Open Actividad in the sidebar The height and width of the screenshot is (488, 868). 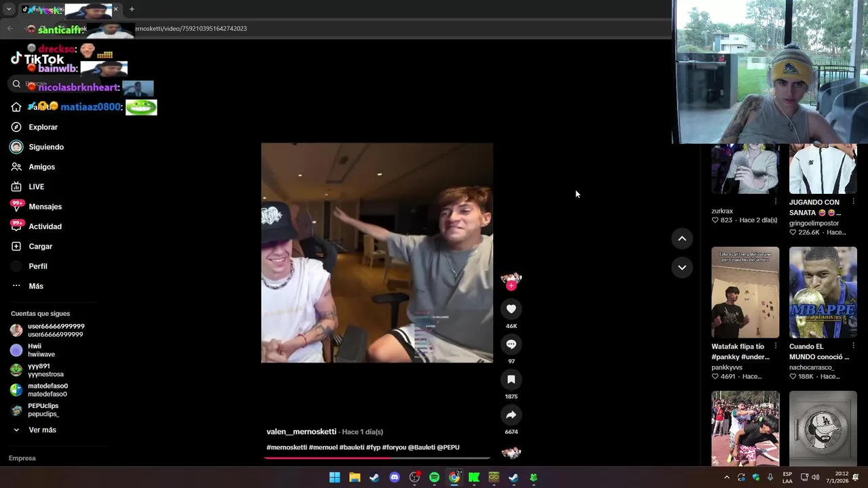click(x=45, y=226)
